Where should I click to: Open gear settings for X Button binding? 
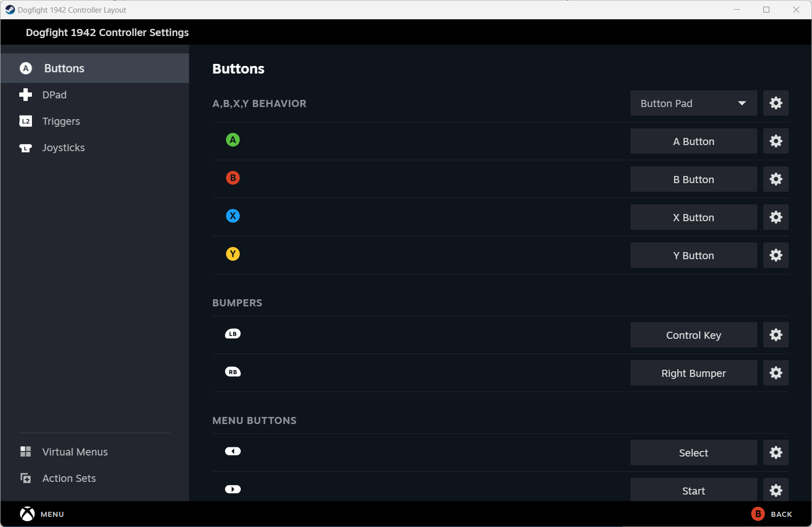(776, 217)
